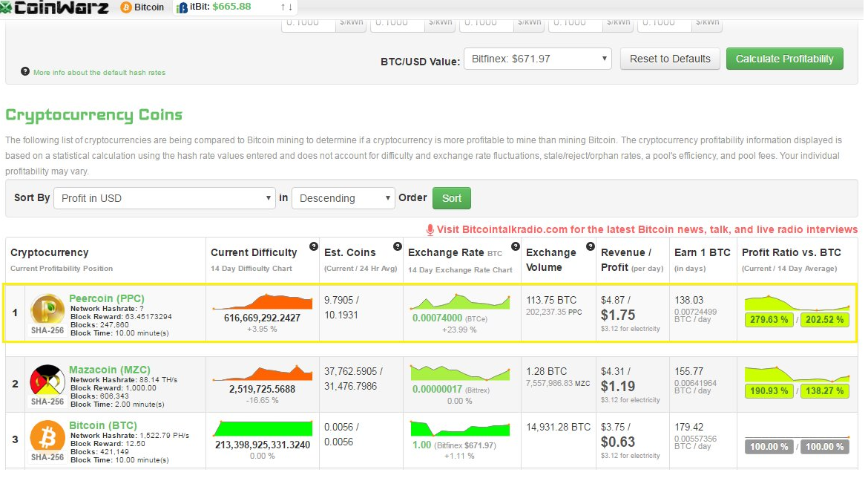Click Peercoin difficulty value 616,669,292.2427
The width and height of the screenshot is (868, 478).
point(263,318)
